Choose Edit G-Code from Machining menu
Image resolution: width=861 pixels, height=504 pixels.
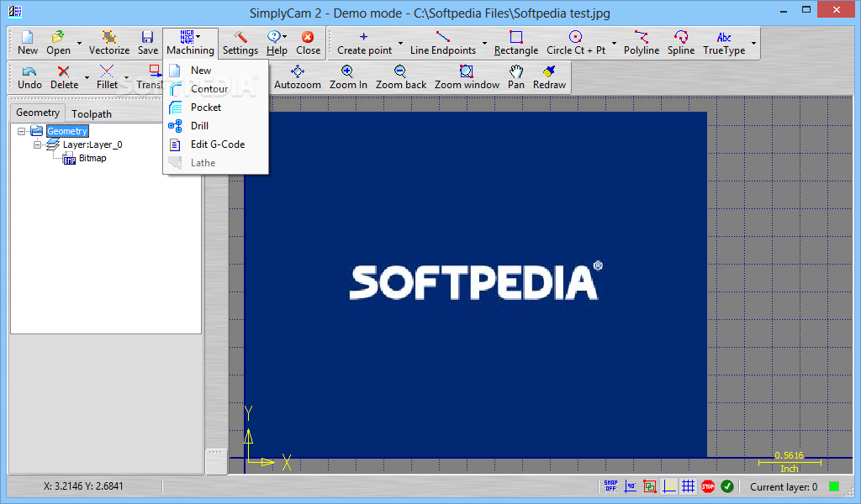pos(216,144)
